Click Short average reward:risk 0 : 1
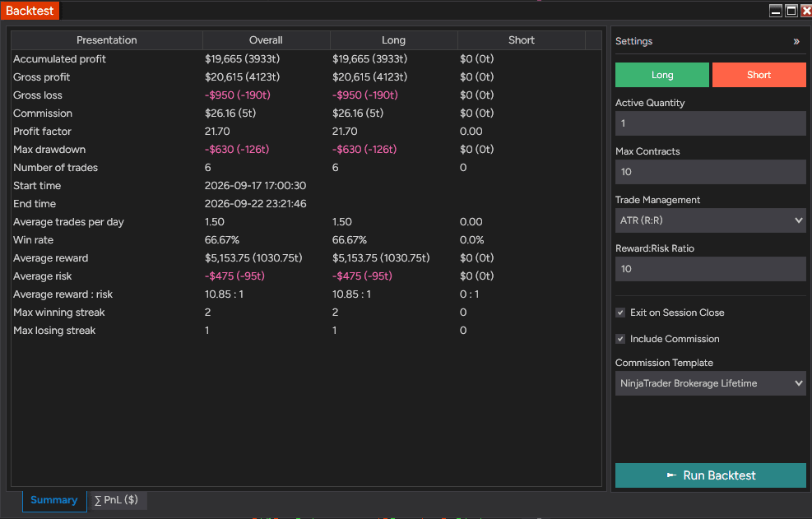812x519 pixels. [469, 294]
